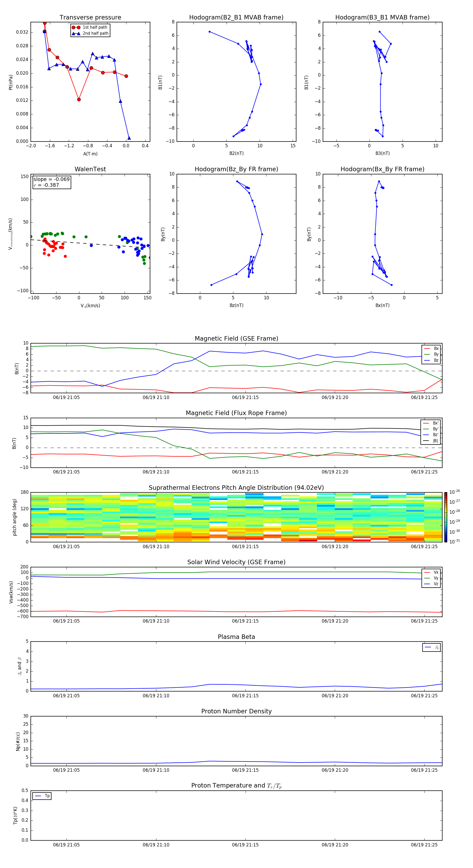Click "06/19 21:15" tick under GSE Frame panel
This screenshot has width=473, height=868.
coord(245,398)
